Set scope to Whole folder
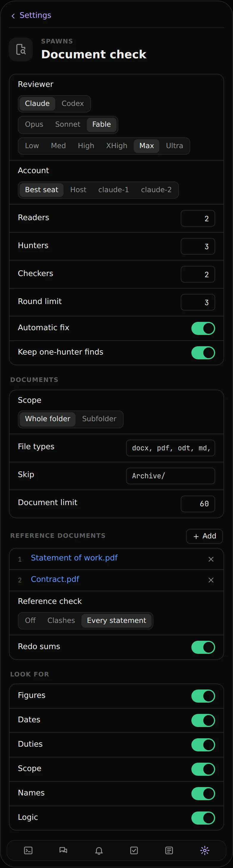This screenshot has height=868, width=233. (48, 419)
